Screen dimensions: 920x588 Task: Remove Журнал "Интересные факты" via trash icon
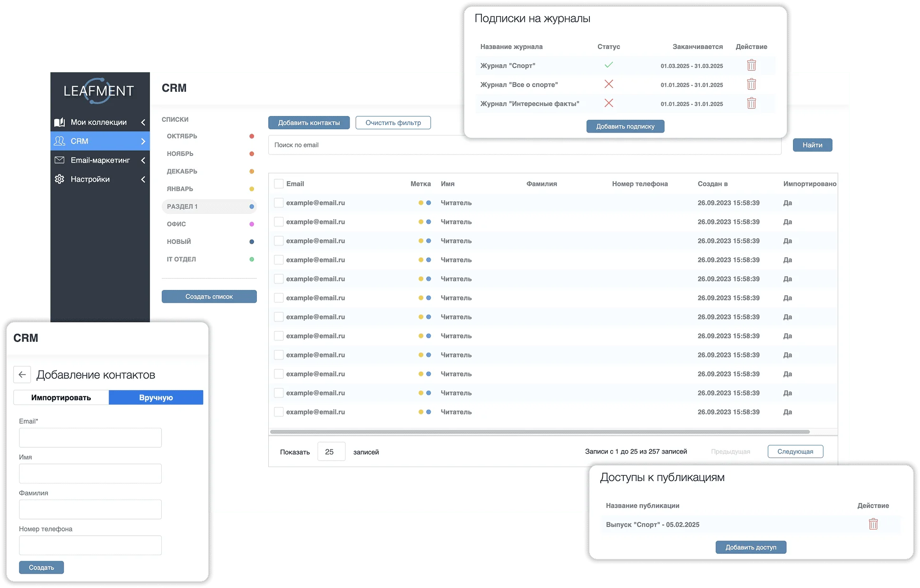pyautogui.click(x=751, y=103)
